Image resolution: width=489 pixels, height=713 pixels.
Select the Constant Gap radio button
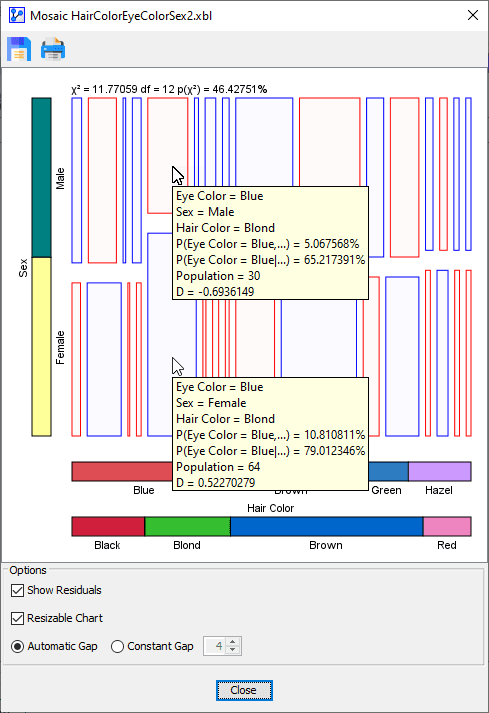(117, 646)
